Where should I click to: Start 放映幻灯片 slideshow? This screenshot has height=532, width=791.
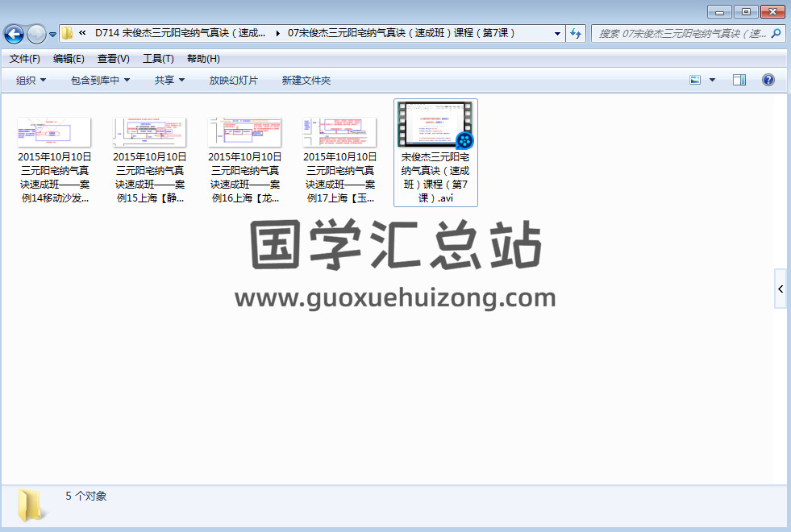pyautogui.click(x=234, y=80)
